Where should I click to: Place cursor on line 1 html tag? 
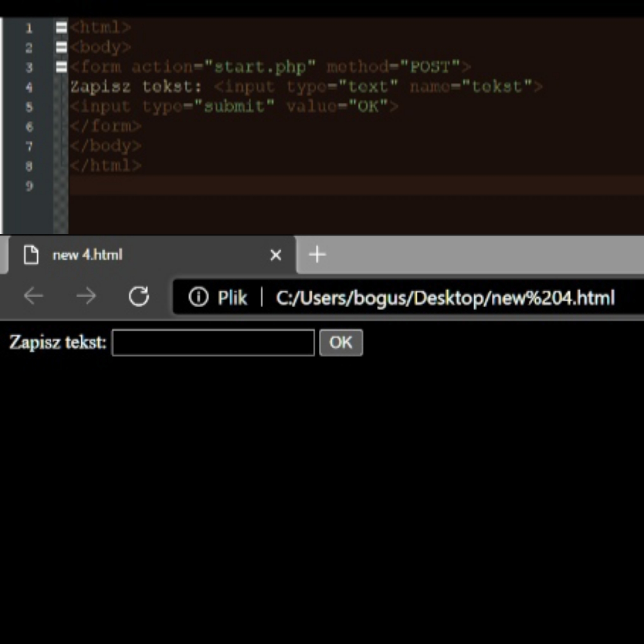pyautogui.click(x=100, y=27)
